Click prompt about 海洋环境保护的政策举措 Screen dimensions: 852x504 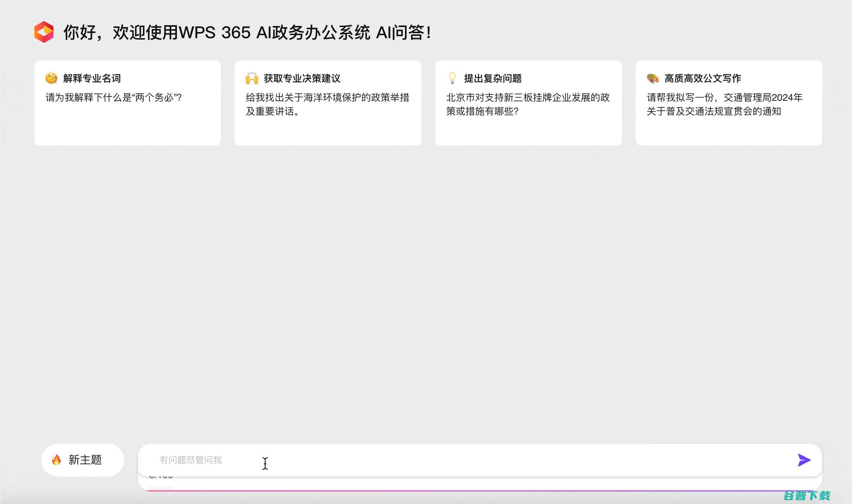tap(327, 104)
